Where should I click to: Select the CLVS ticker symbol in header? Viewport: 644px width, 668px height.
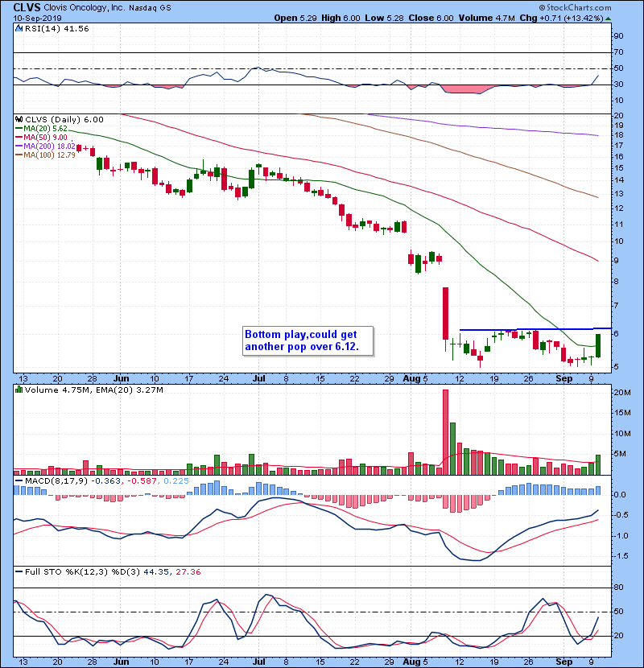pyautogui.click(x=27, y=7)
